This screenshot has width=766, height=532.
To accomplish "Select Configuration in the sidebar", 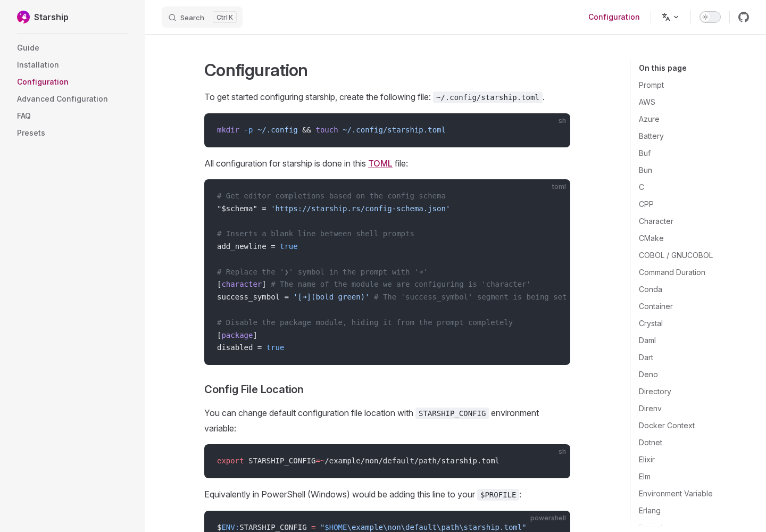I will [x=43, y=82].
